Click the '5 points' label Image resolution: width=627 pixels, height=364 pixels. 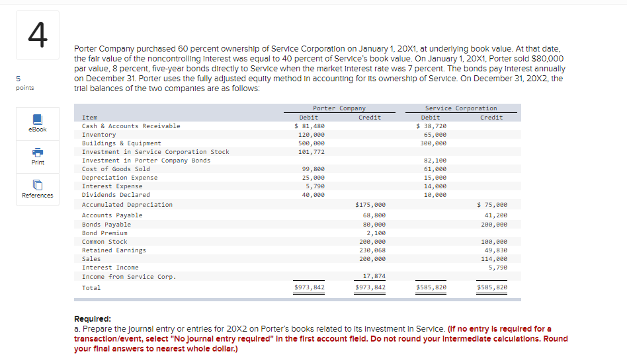tap(24, 83)
